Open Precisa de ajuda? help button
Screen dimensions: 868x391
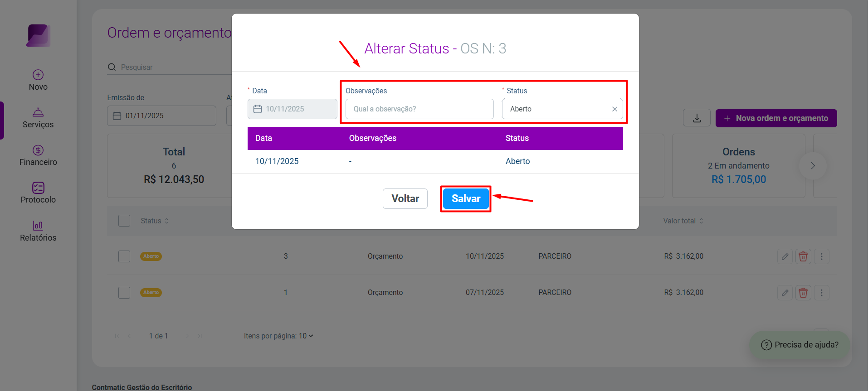[800, 345]
